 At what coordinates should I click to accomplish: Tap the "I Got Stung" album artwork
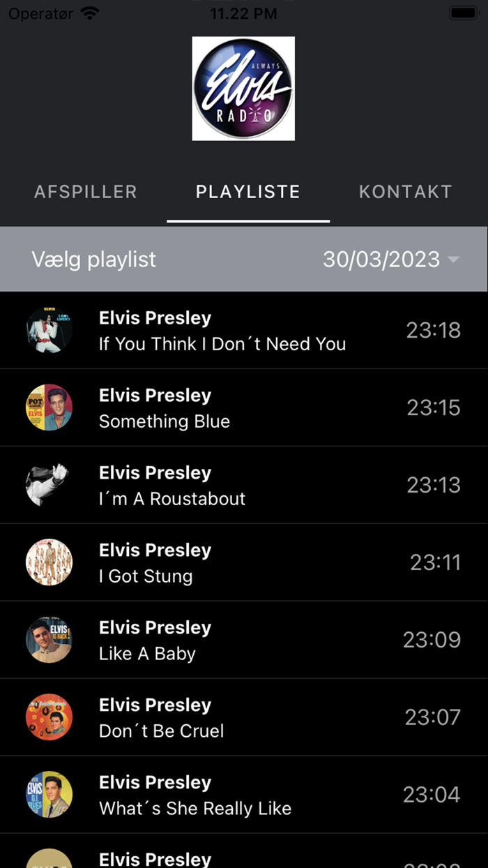49,562
